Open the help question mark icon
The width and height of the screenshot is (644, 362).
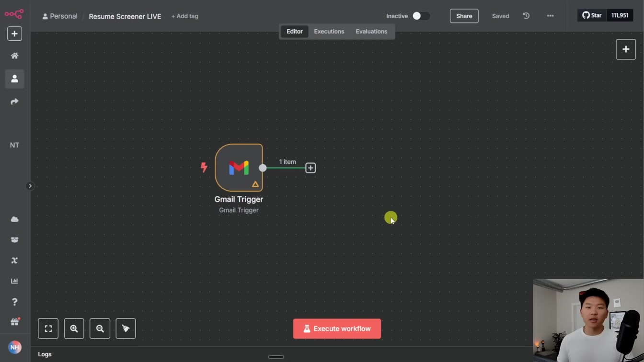14,302
